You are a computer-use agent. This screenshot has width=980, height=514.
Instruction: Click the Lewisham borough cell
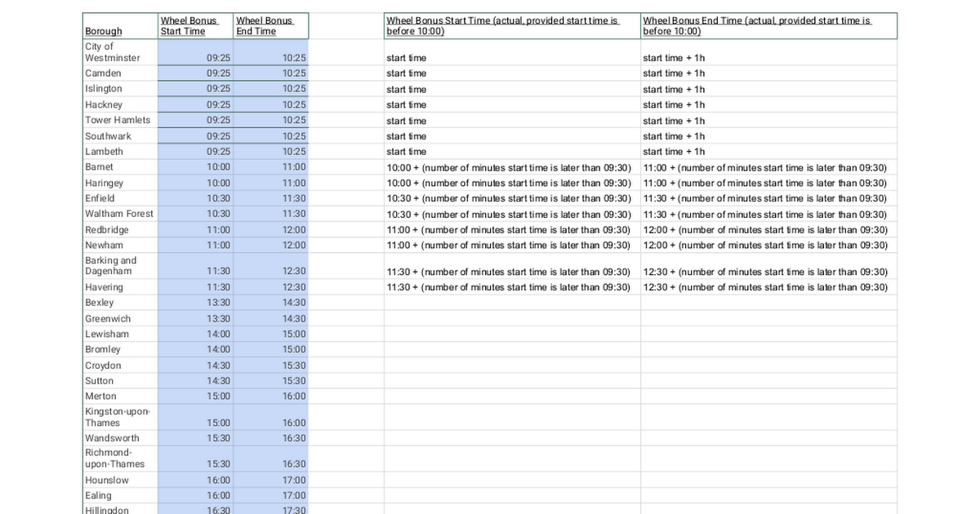(x=119, y=334)
